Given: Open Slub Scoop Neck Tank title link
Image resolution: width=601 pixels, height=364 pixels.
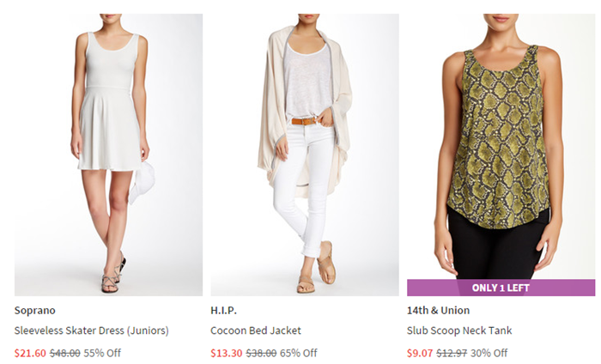Looking at the screenshot, I should [459, 331].
